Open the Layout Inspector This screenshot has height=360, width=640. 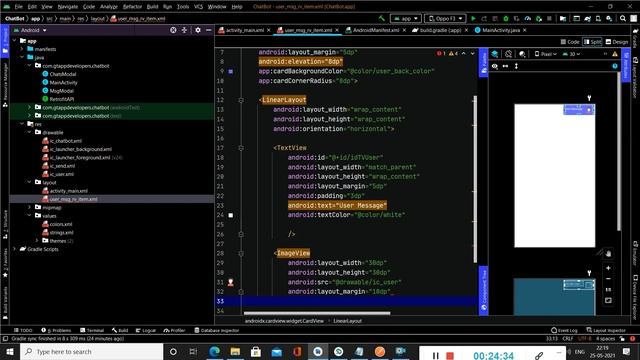tap(606, 330)
